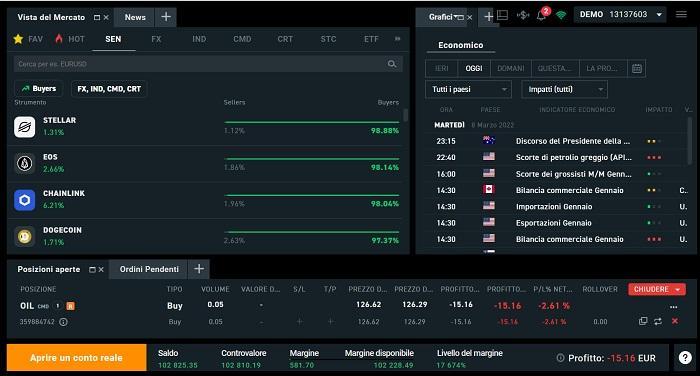Click the market list vertical scrollbar

tap(405, 115)
